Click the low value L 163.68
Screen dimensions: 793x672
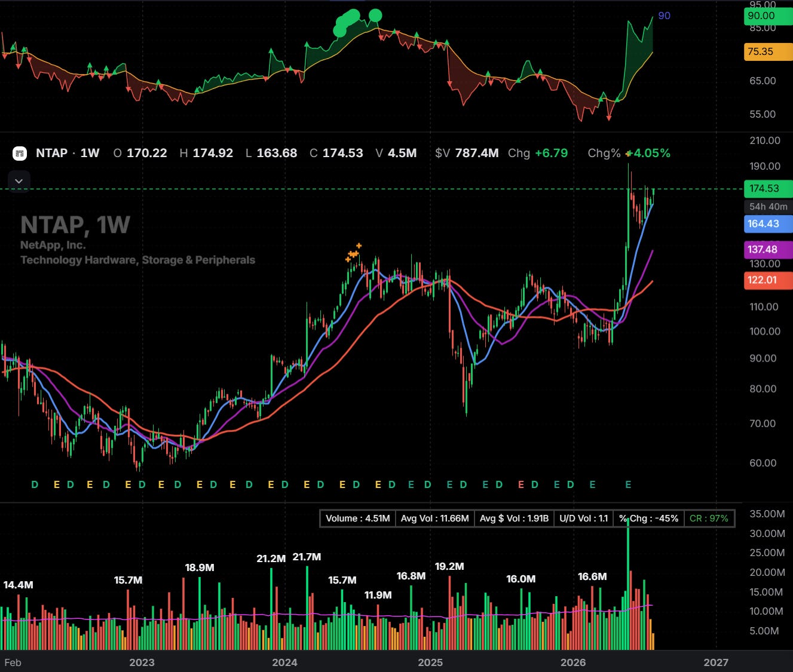click(x=271, y=153)
